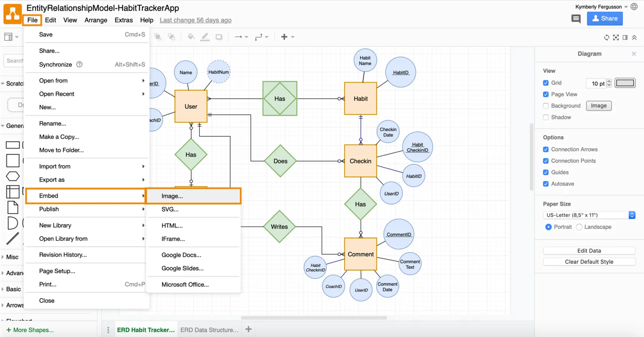The image size is (644, 337).
Task: Click the fill color bucket icon
Action: [x=191, y=37]
